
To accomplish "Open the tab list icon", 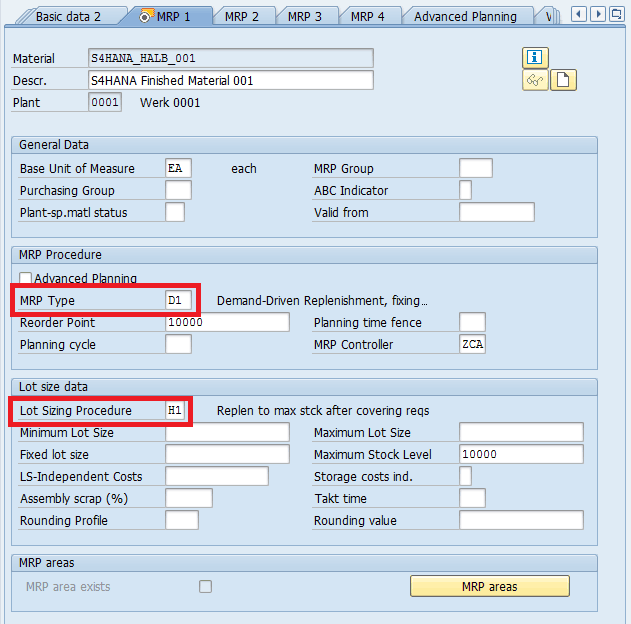I will (x=618, y=14).
